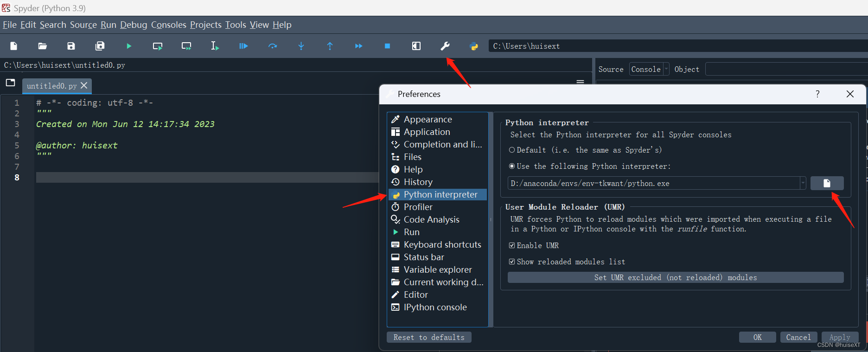This screenshot has height=352, width=868.
Task: Click the Reset to defaults button
Action: pyautogui.click(x=429, y=337)
